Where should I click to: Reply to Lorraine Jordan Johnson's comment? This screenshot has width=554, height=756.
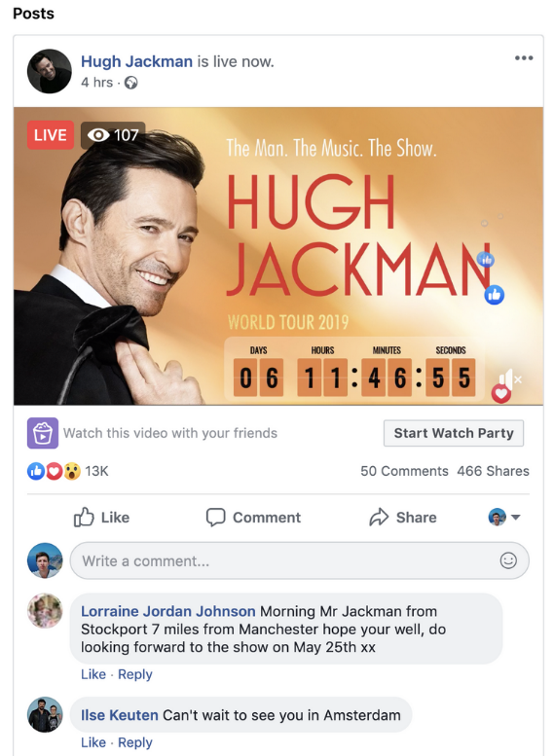tap(135, 674)
